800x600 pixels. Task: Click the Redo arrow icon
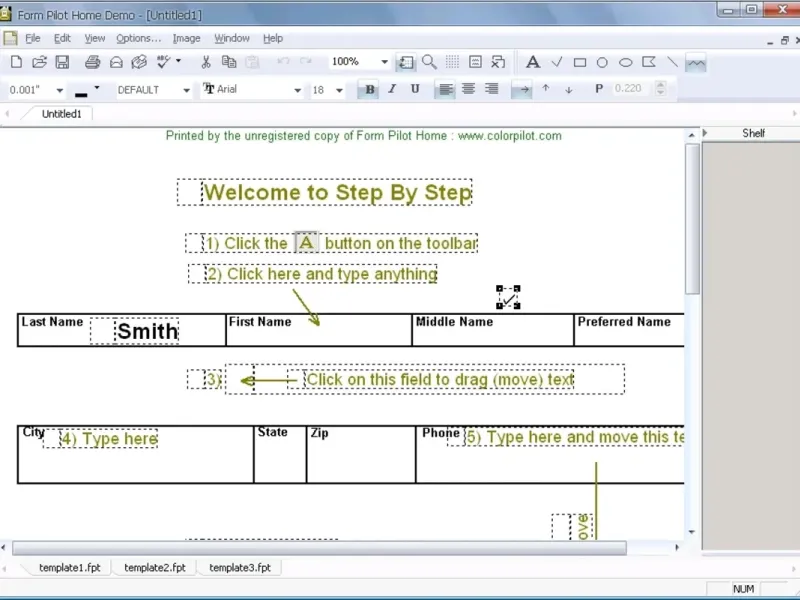[306, 61]
